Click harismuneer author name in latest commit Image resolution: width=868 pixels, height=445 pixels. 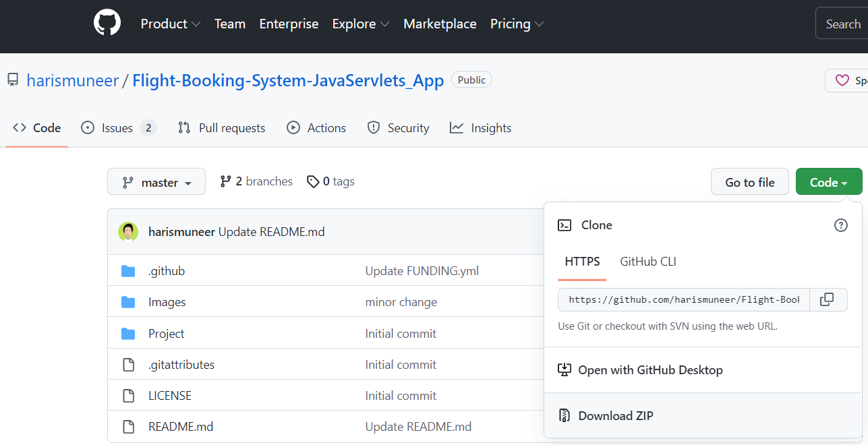pos(182,232)
